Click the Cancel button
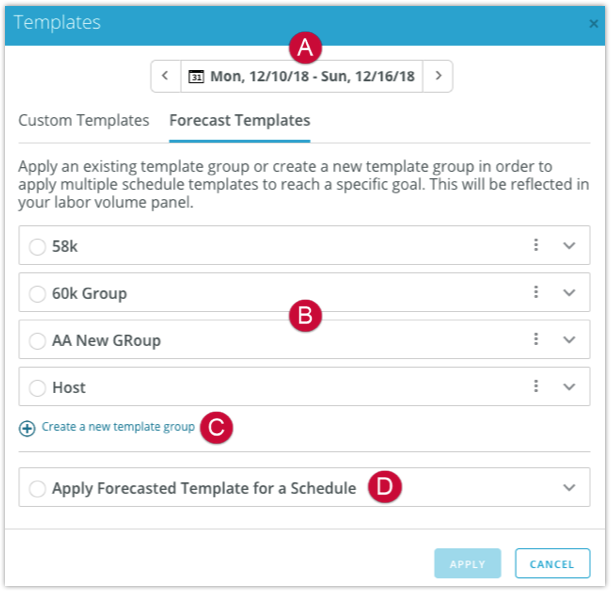Screen dimensions: 612x594 point(552,564)
